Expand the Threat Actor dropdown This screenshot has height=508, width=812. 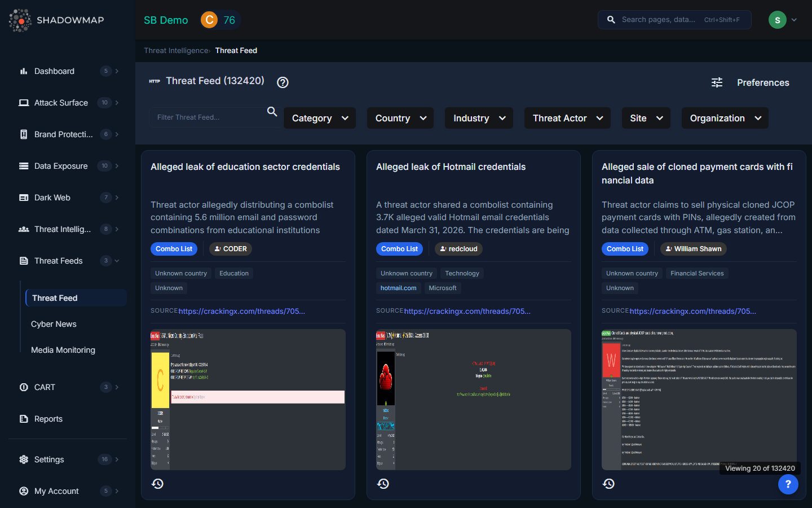(567, 118)
